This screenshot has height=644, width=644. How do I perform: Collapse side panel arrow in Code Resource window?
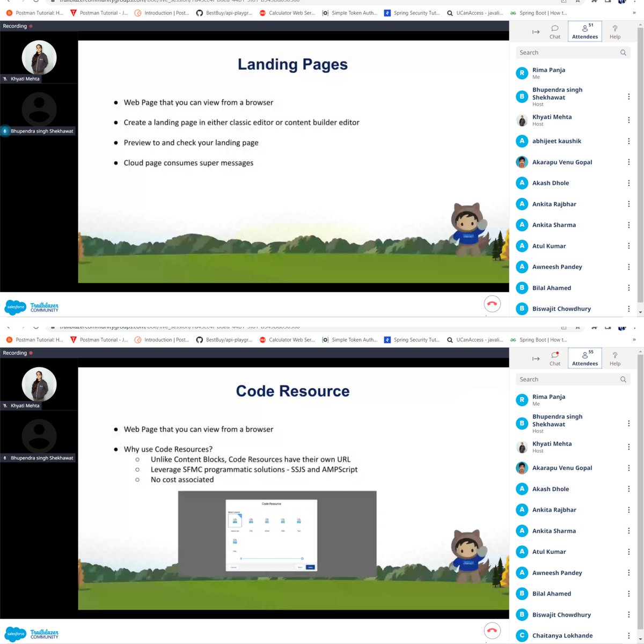click(536, 359)
